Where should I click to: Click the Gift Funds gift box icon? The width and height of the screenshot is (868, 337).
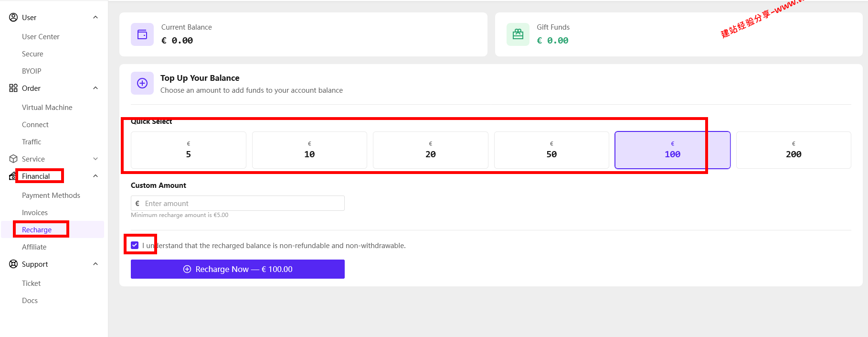pyautogui.click(x=518, y=34)
